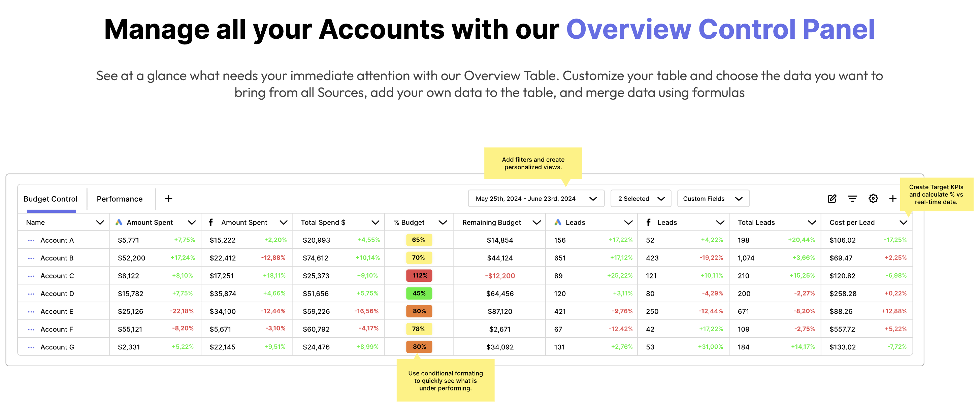Click Facebook icon in Leads column header
980x412 pixels.
pos(648,222)
